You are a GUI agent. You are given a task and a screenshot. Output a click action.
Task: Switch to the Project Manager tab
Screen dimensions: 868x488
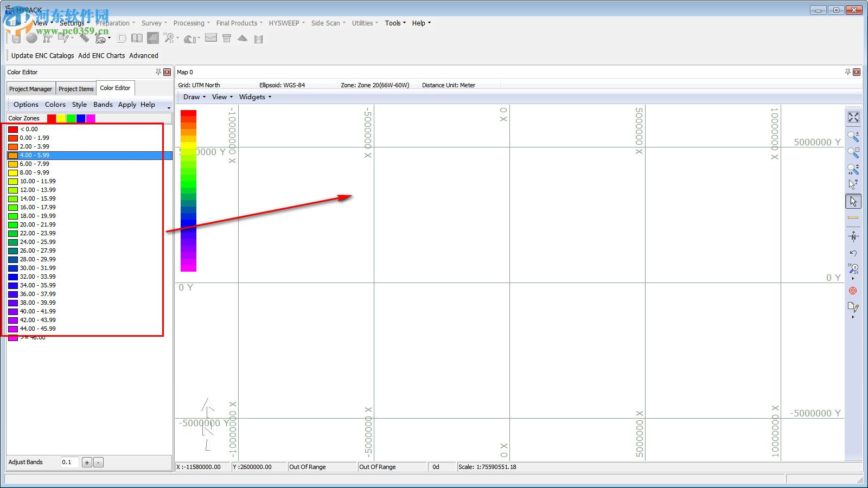(31, 89)
